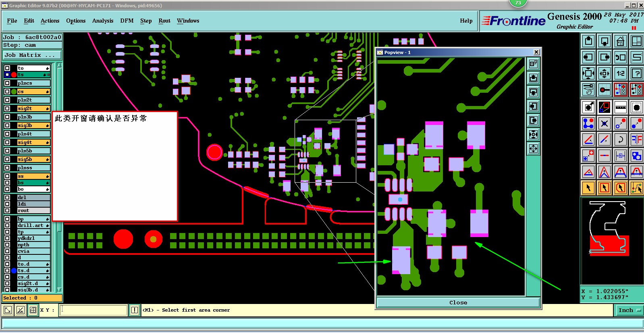Open the Analysis menu
This screenshot has width=644, height=333.
(103, 21)
